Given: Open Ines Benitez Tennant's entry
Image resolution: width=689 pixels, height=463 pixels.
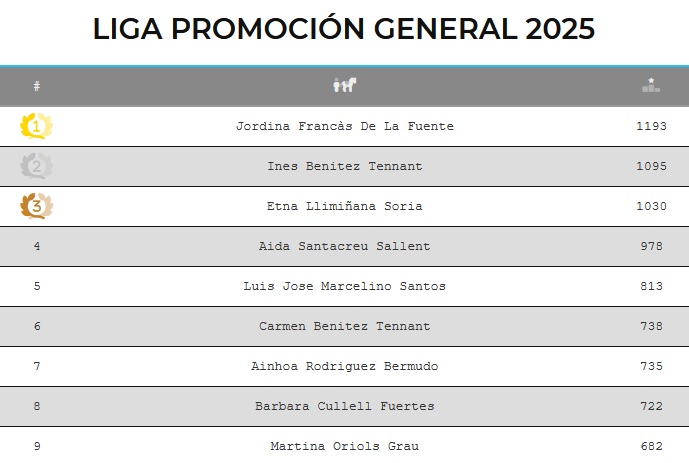Looking at the screenshot, I should pyautogui.click(x=345, y=166).
